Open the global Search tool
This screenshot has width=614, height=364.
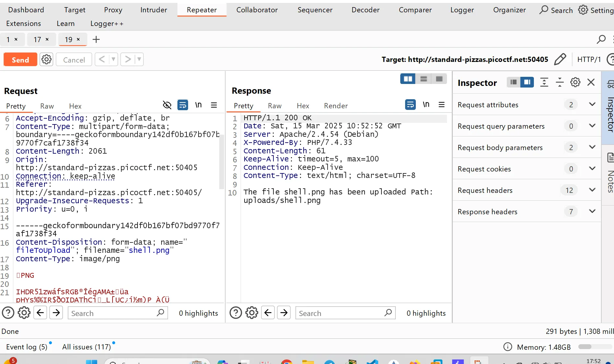tap(556, 10)
